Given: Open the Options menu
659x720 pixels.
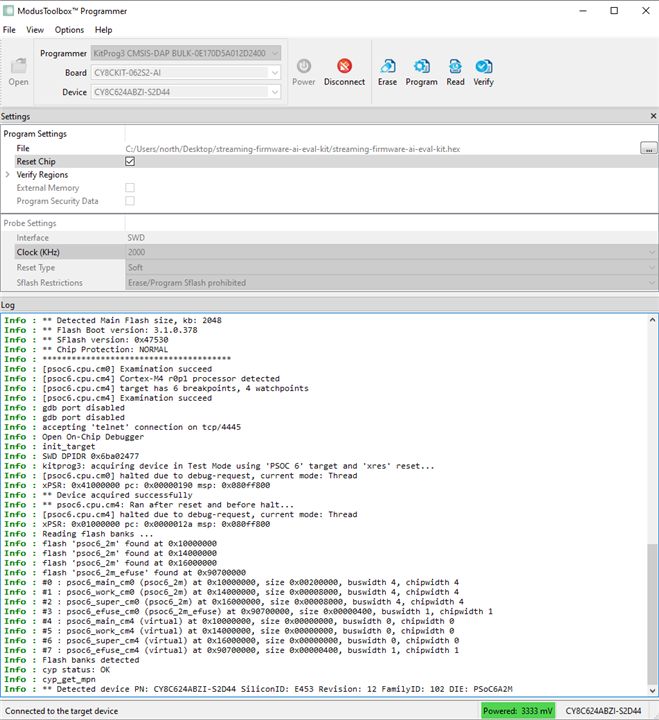Looking at the screenshot, I should 69,30.
